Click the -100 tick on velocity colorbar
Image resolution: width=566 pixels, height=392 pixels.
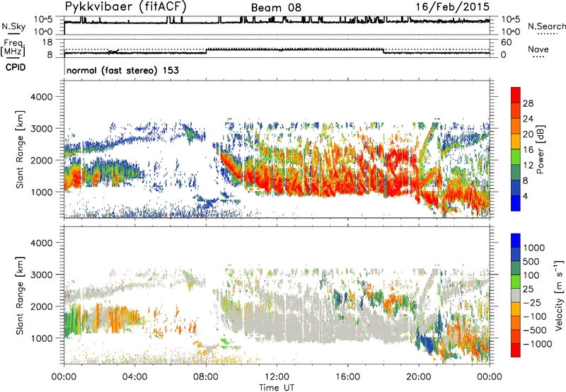click(535, 316)
